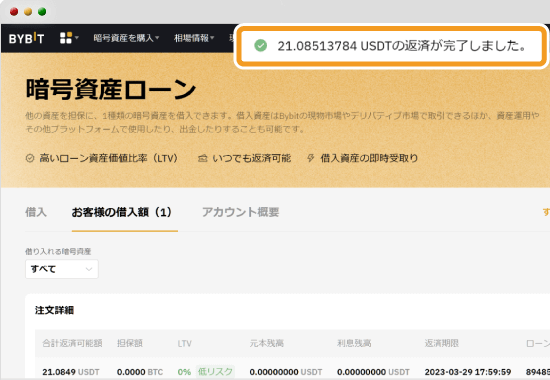Expand the すべて crypto asset dropdown

pos(62,269)
